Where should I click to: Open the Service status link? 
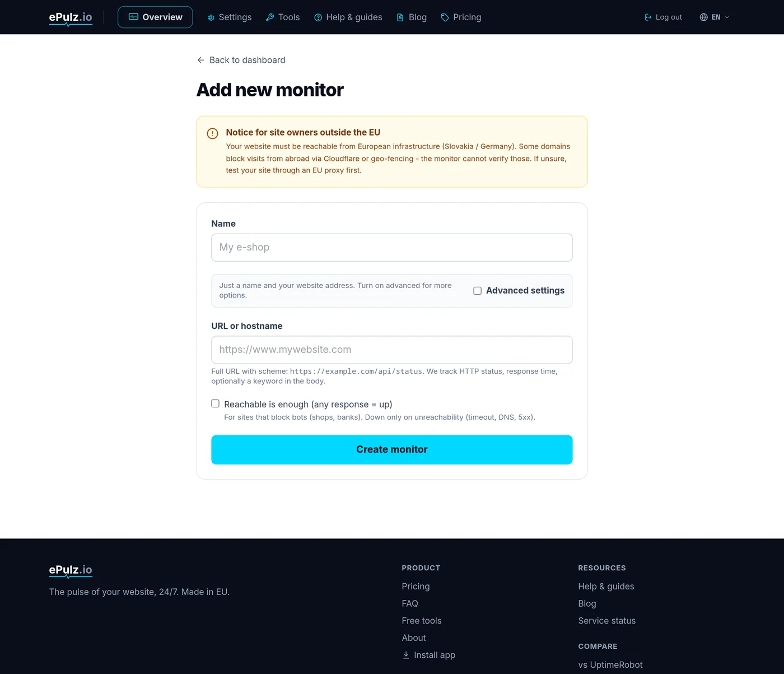[606, 621]
